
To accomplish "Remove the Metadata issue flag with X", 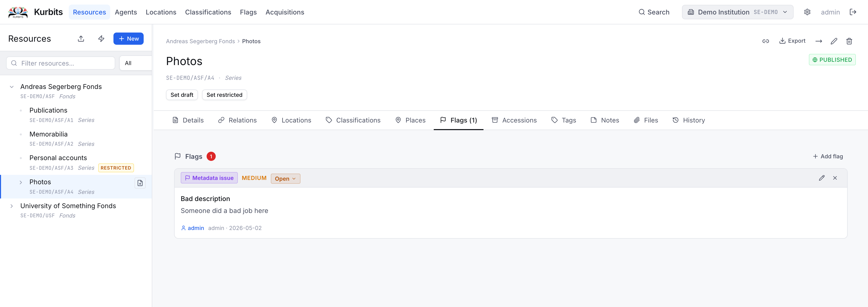I will [x=835, y=178].
